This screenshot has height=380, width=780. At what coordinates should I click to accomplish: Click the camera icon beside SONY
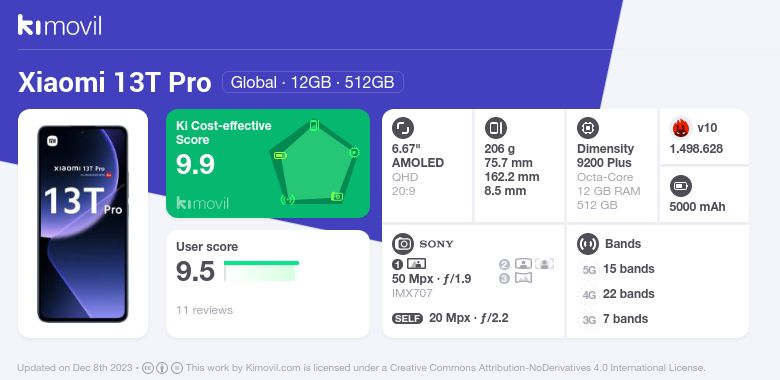point(403,244)
